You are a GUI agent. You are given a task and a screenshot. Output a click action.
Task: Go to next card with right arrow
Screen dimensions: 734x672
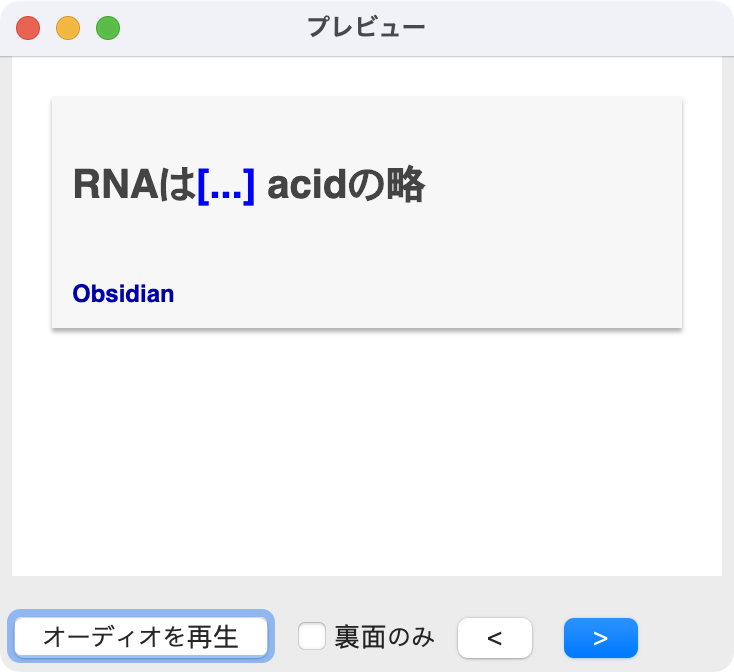click(600, 638)
